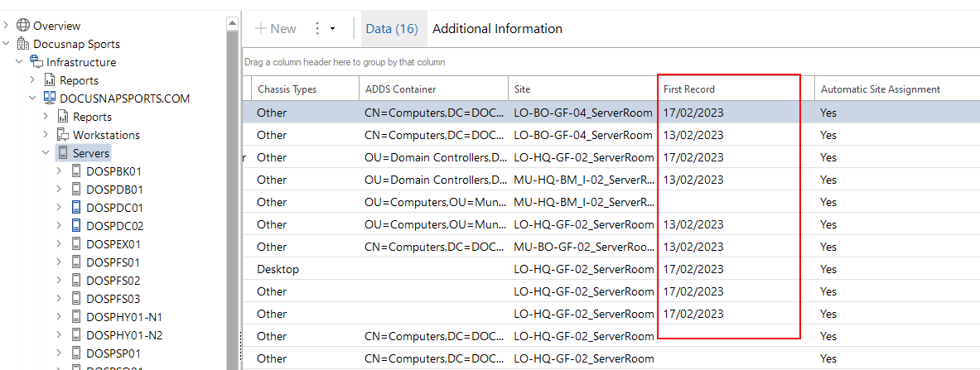
Task: Collapse the Servers node
Action: point(46,152)
